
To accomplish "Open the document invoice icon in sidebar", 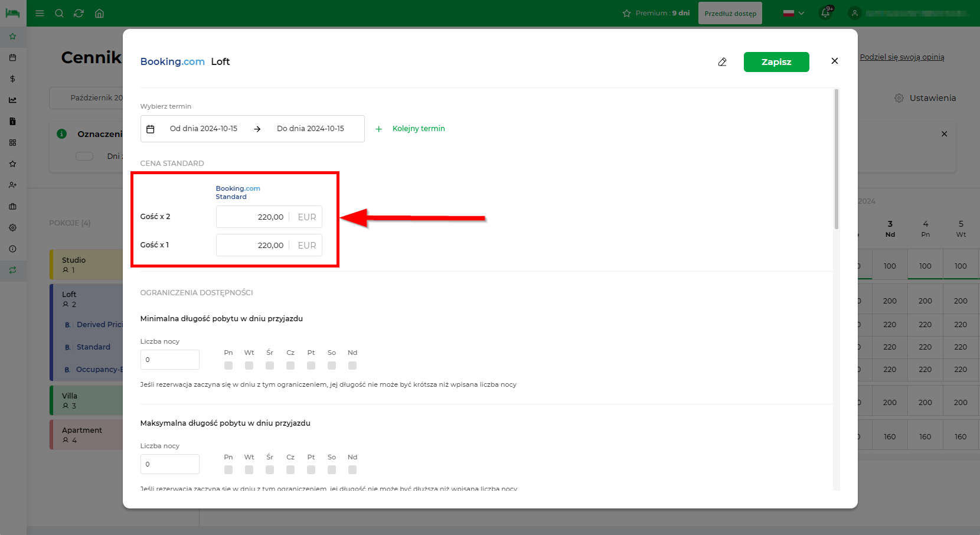I will point(12,121).
